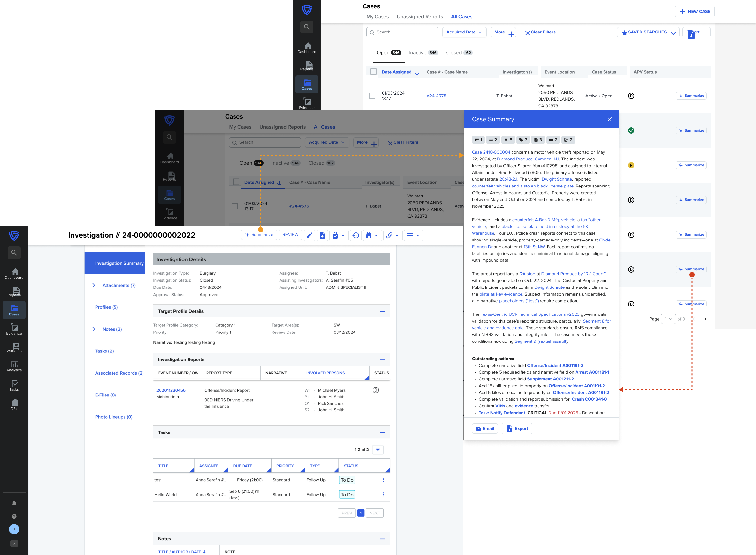Click the notification bell in the sidebar
756x555 pixels.
click(x=14, y=503)
